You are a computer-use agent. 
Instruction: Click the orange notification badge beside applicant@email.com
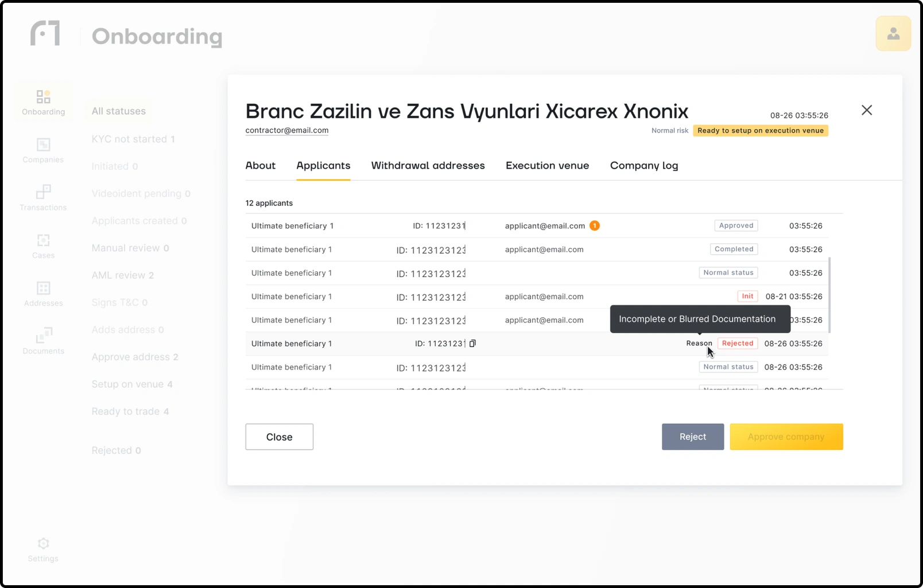(595, 225)
